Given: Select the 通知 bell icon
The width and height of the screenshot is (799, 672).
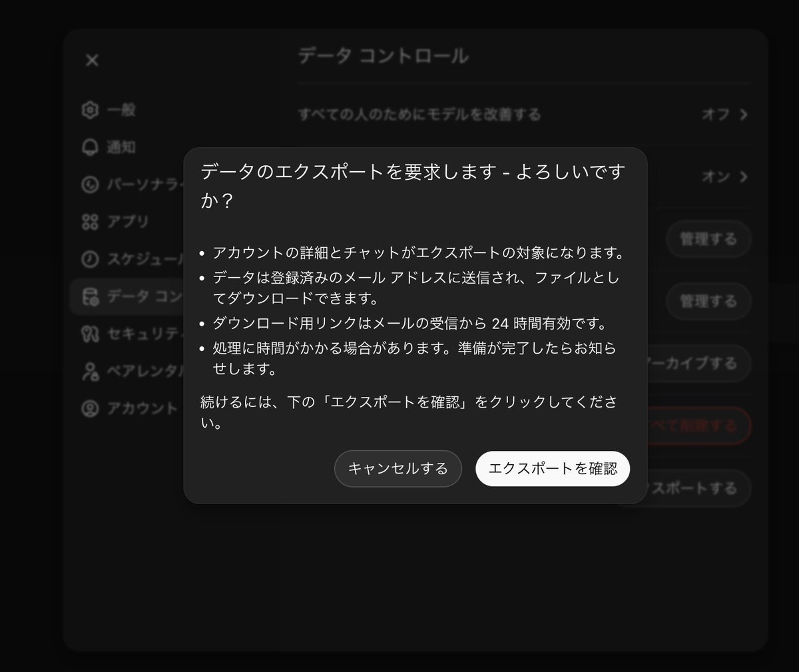Looking at the screenshot, I should [x=90, y=147].
